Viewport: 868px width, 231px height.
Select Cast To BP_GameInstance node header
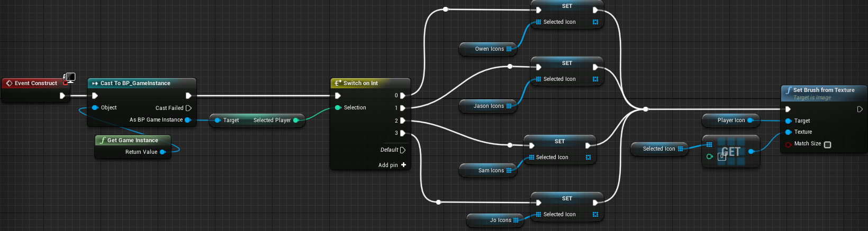pos(141,83)
